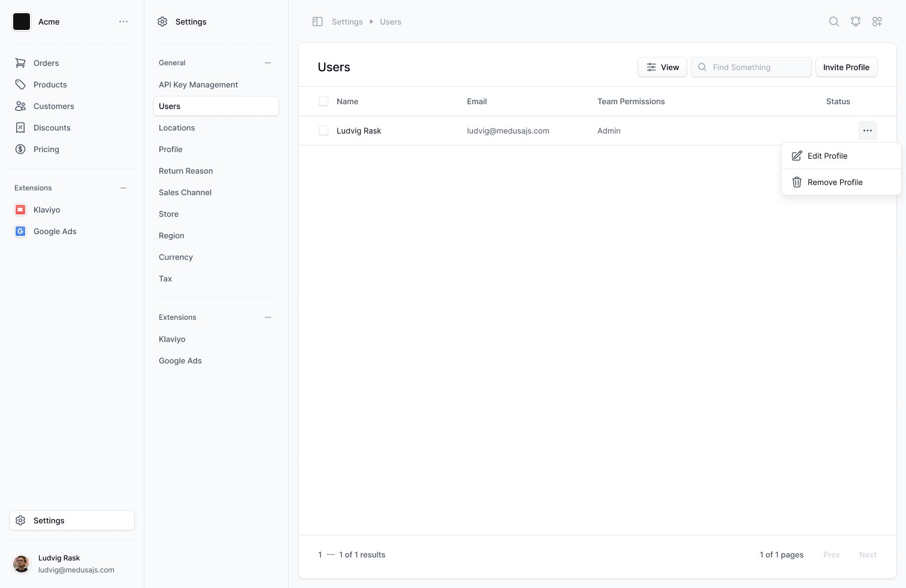Click the Users breadcrumb item
Image resolution: width=906 pixels, height=588 pixels.
(391, 22)
